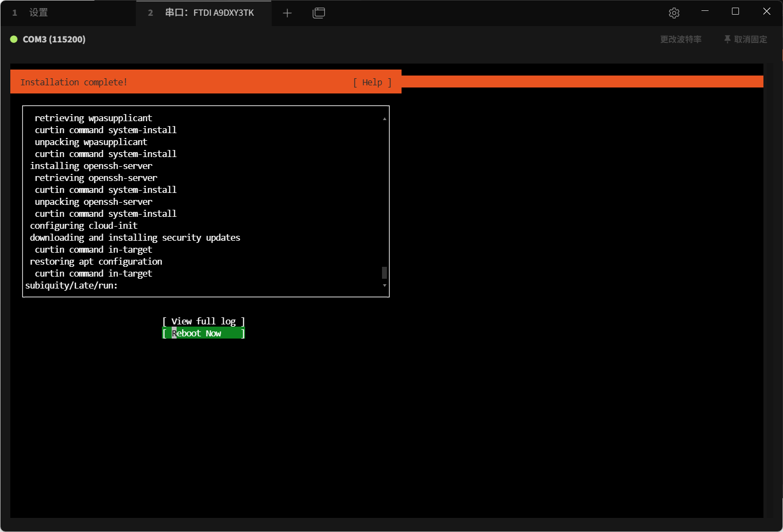Click the log scrollbar up arrow
Viewport: 783px width, 532px height.
[x=384, y=118]
